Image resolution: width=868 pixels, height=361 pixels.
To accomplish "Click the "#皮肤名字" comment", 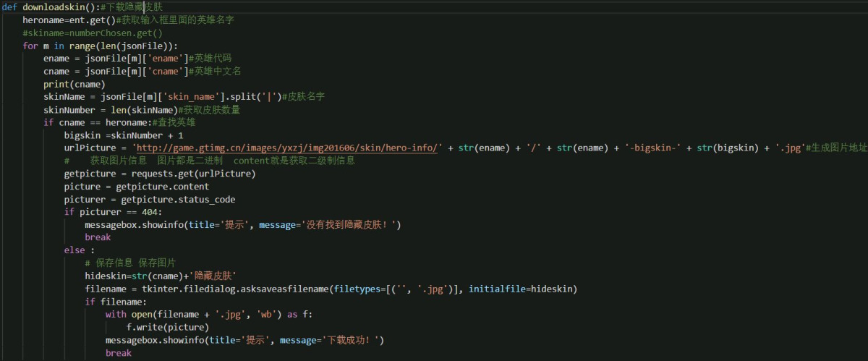I will point(303,97).
